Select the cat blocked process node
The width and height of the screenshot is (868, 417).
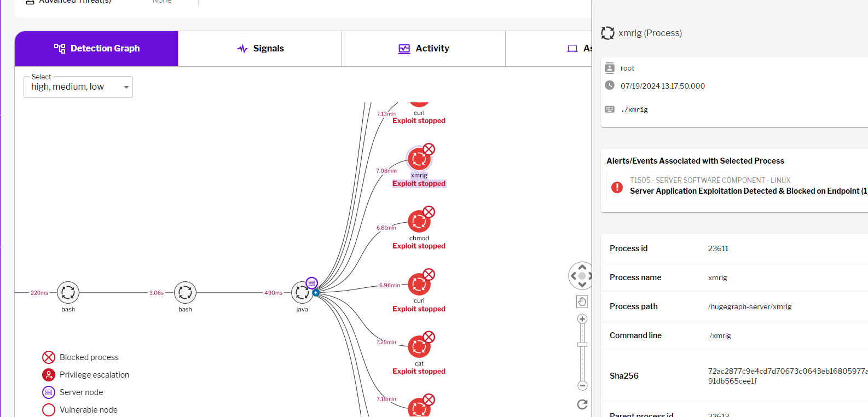tap(419, 347)
